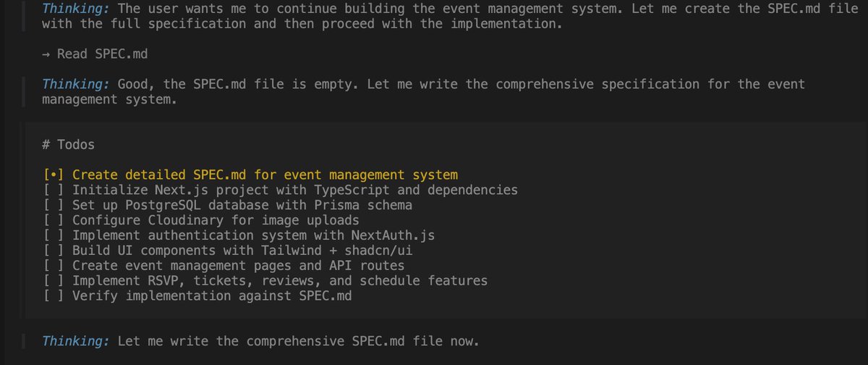
Task: Check the Initialize Next.js project todo box
Action: [54, 190]
